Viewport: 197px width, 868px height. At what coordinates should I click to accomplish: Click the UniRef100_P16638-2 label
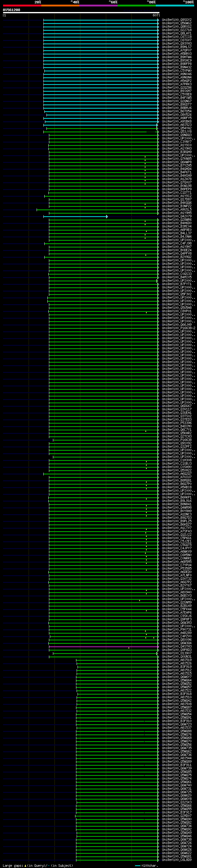tap(179, 328)
